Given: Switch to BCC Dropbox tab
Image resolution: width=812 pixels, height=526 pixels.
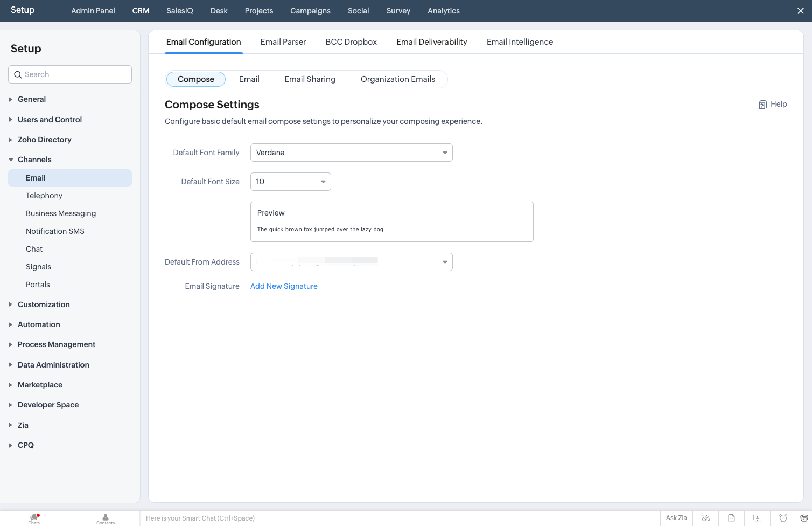Looking at the screenshot, I should point(351,42).
